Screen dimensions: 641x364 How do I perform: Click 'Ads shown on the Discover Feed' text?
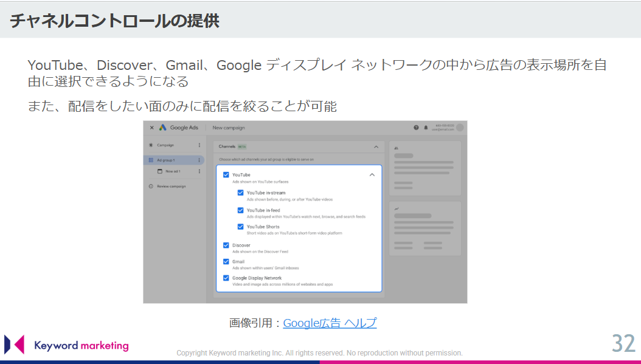point(260,252)
